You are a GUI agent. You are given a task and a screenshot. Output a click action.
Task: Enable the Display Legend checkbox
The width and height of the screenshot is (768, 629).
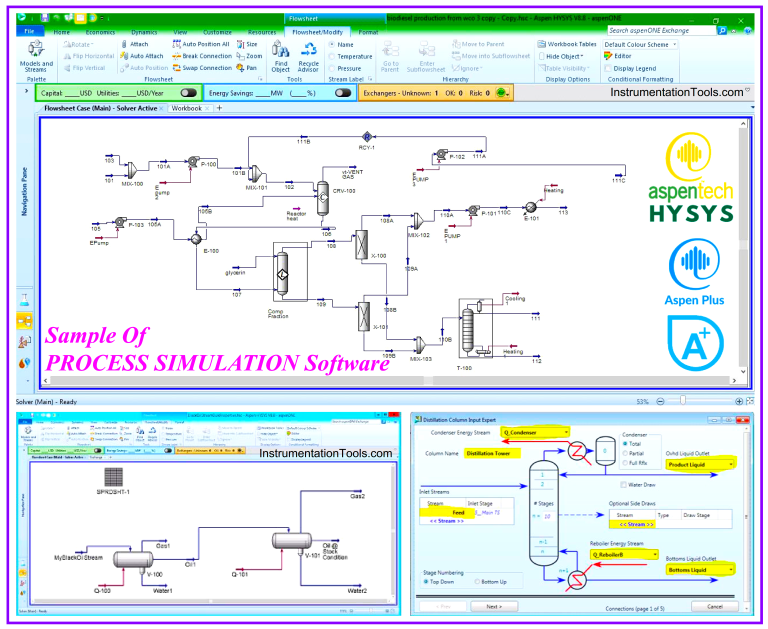(608, 68)
